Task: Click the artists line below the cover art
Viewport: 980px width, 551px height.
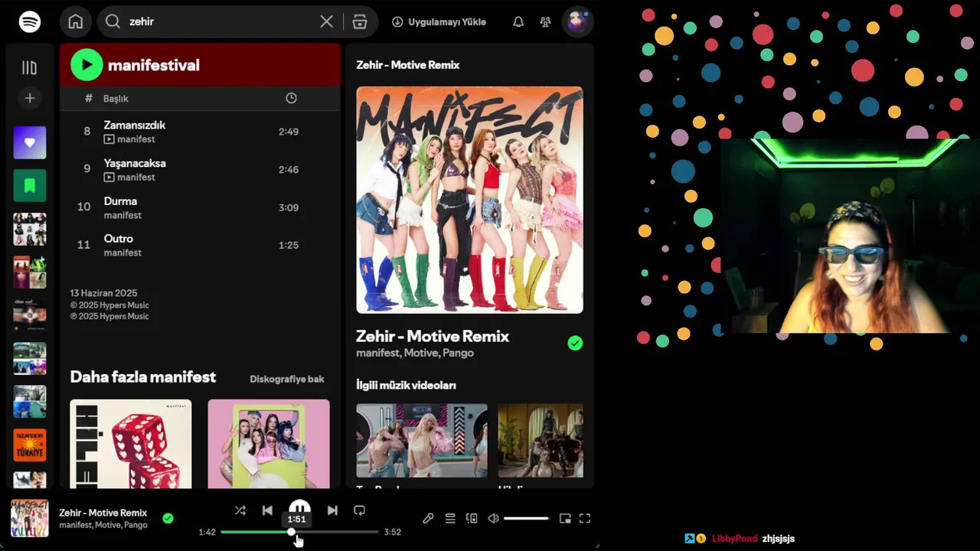Action: 415,353
